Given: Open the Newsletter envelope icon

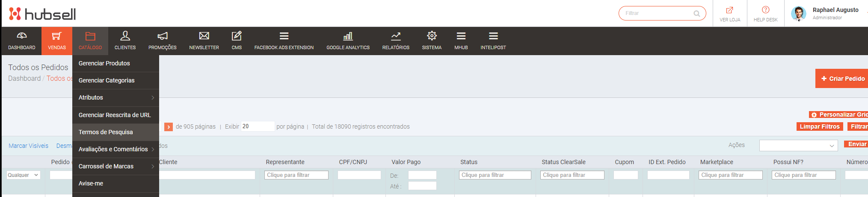Looking at the screenshot, I should point(204,36).
